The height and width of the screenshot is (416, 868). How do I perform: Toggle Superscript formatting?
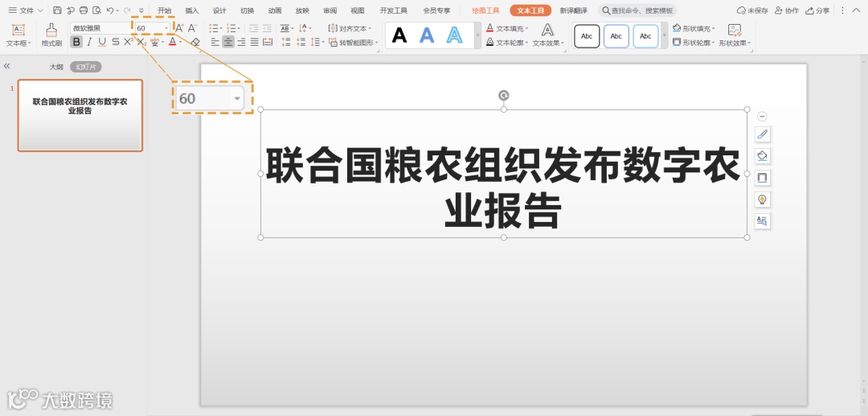click(x=128, y=42)
